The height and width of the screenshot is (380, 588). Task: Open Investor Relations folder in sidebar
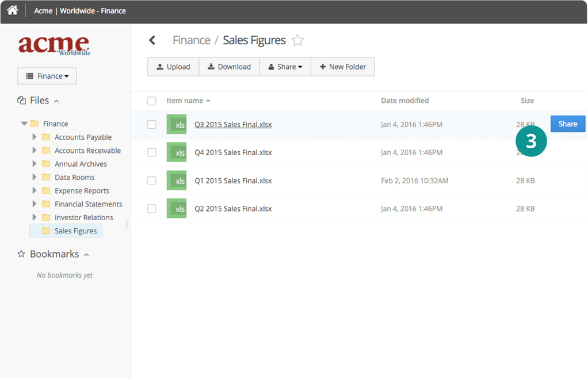coord(83,218)
